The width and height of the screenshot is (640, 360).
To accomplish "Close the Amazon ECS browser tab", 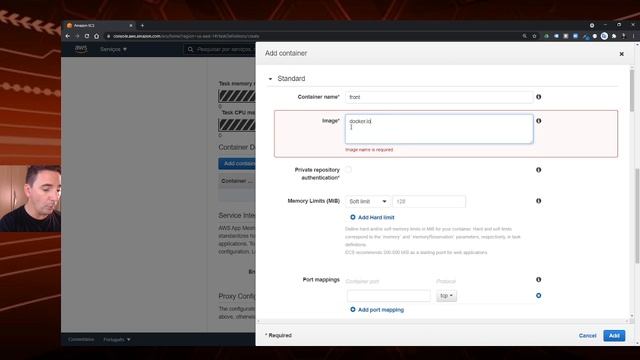I will pos(131,25).
